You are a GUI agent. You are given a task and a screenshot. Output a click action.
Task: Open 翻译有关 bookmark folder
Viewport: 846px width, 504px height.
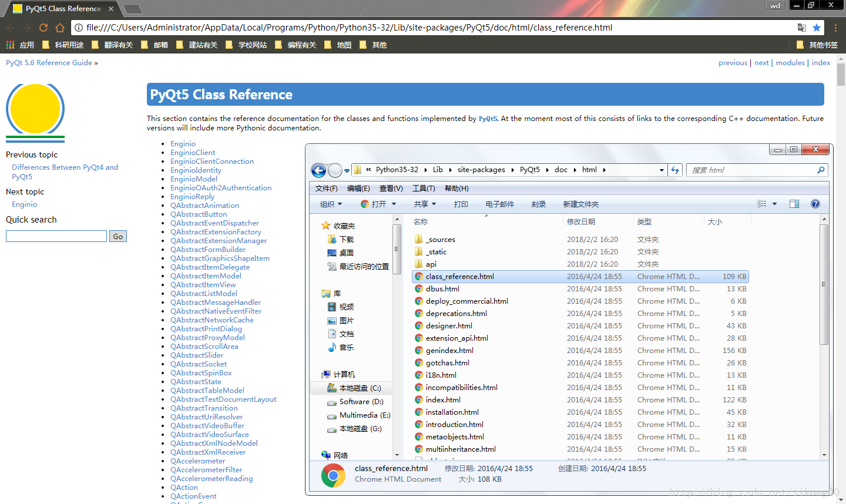[x=113, y=45]
